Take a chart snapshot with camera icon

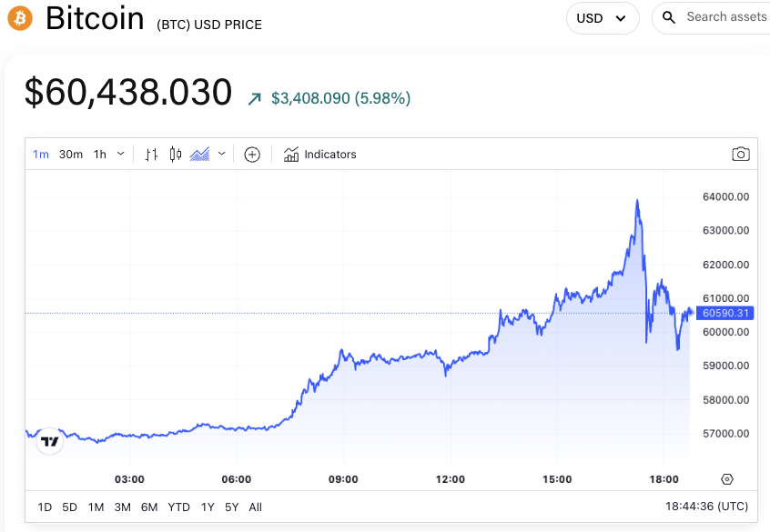(741, 155)
